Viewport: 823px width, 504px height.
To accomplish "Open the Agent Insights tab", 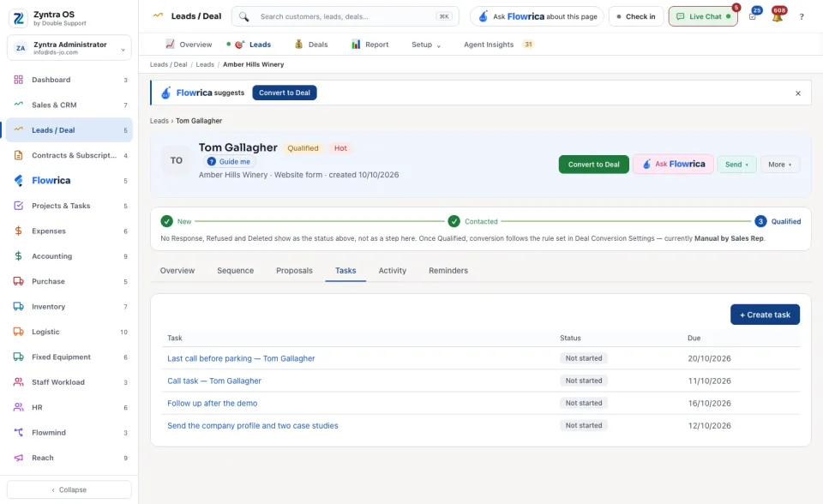I will click(x=499, y=45).
